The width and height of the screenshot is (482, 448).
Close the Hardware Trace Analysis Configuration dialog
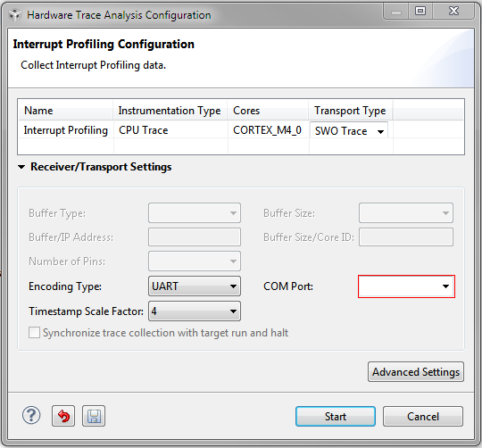click(453, 11)
